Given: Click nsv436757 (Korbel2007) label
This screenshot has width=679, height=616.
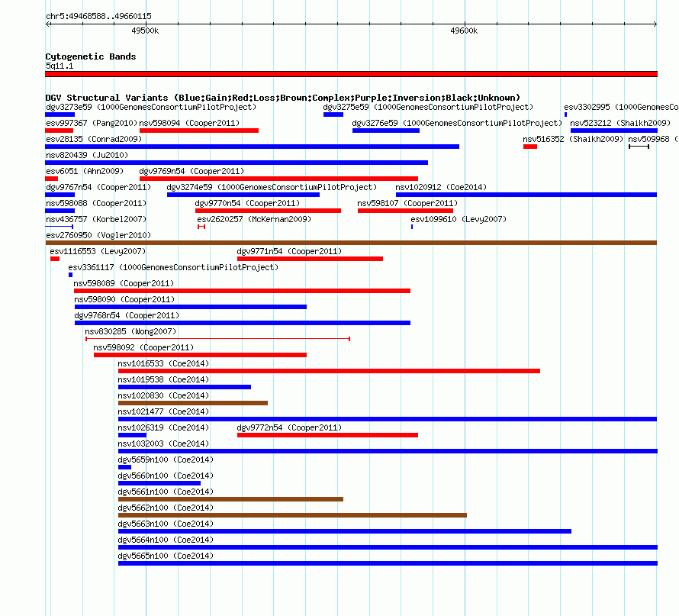Looking at the screenshot, I should pyautogui.click(x=96, y=219).
